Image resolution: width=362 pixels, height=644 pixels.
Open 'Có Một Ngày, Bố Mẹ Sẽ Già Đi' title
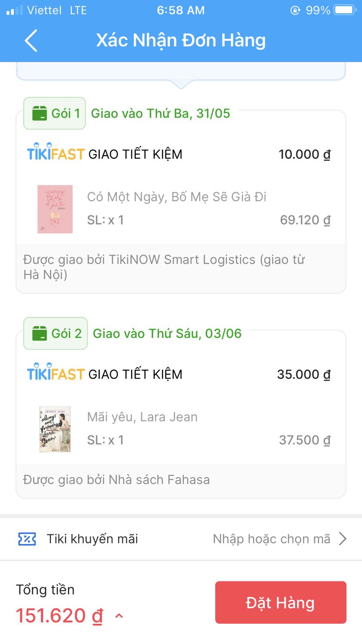point(176,197)
